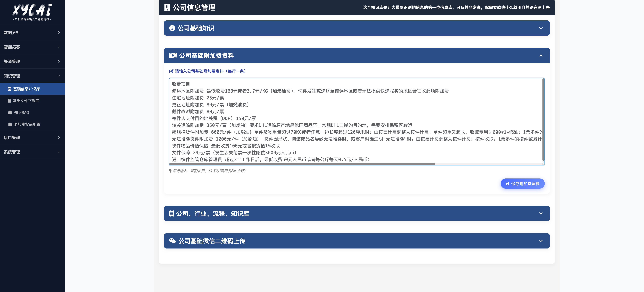
Task: Open 基础信息知识库 submenu item
Action: tap(32, 89)
